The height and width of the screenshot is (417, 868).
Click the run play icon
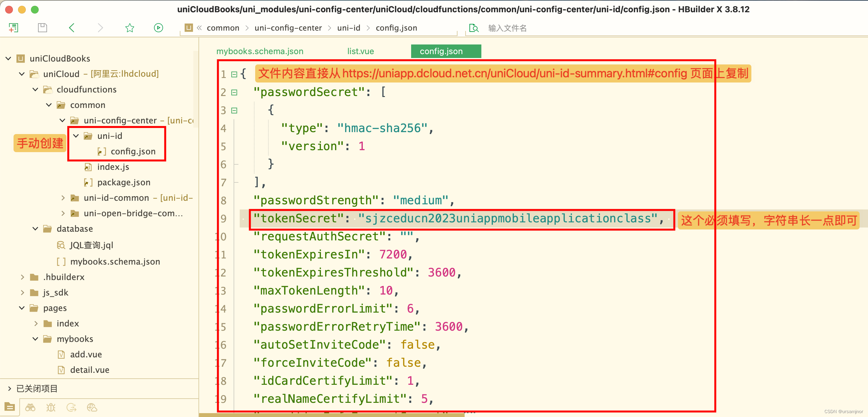point(159,28)
